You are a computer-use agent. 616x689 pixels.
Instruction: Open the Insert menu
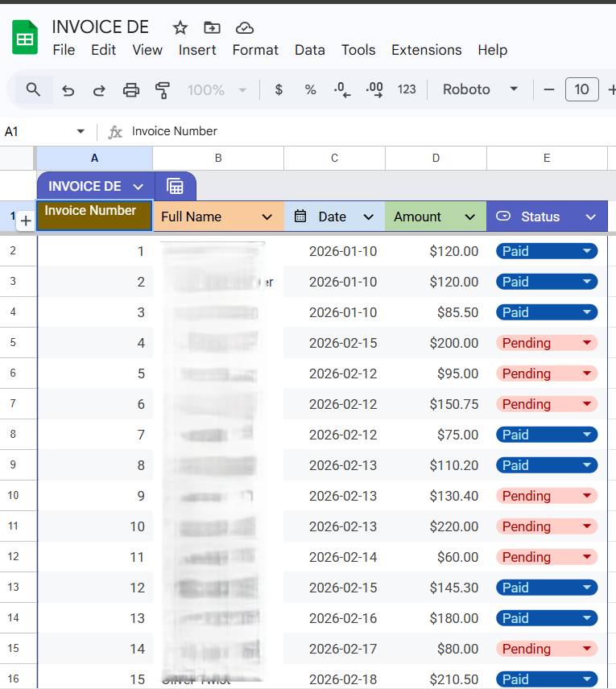pyautogui.click(x=197, y=50)
